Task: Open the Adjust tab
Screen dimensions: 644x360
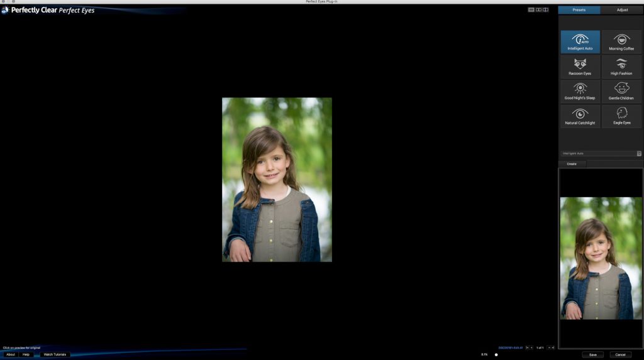Action: tap(622, 10)
